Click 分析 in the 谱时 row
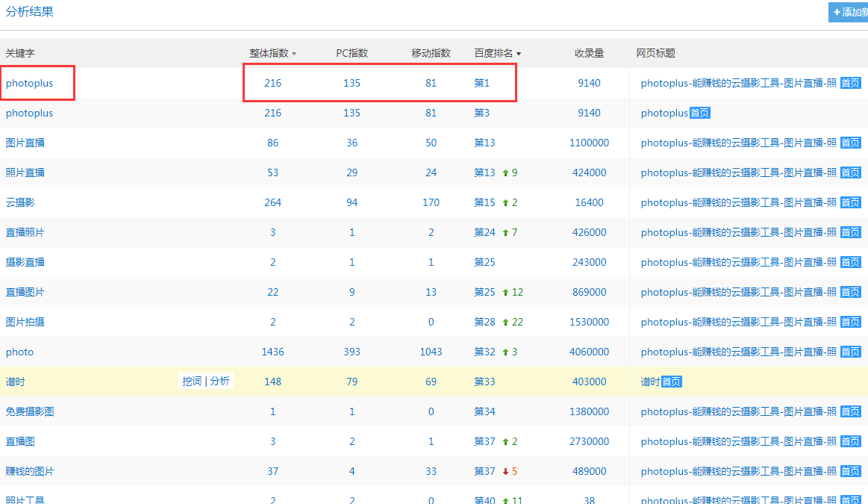Screen dimensions: 868x504 (x=219, y=381)
